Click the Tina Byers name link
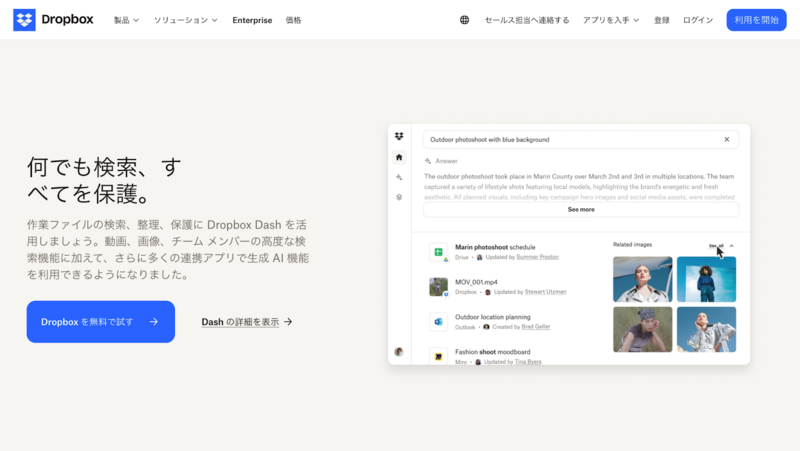 [528, 362]
